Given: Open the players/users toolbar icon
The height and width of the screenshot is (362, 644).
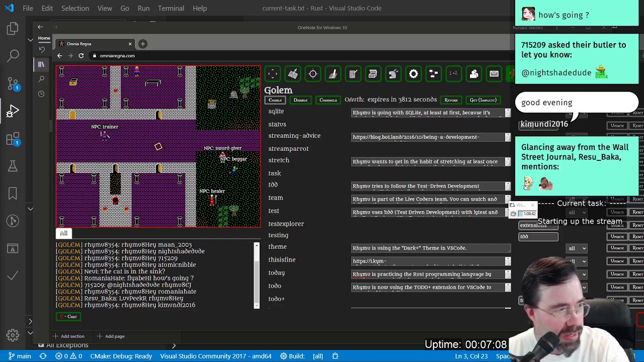Looking at the screenshot, I should tap(474, 74).
